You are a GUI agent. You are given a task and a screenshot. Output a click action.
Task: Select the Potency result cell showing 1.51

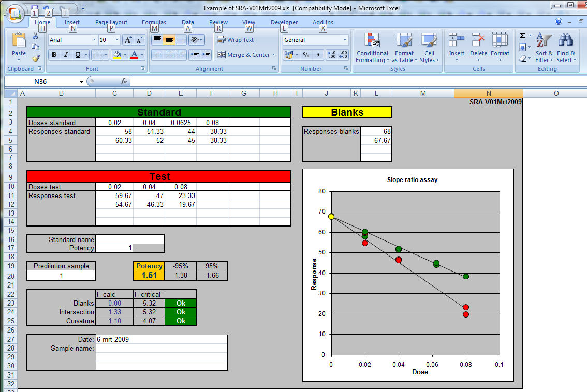tap(149, 275)
